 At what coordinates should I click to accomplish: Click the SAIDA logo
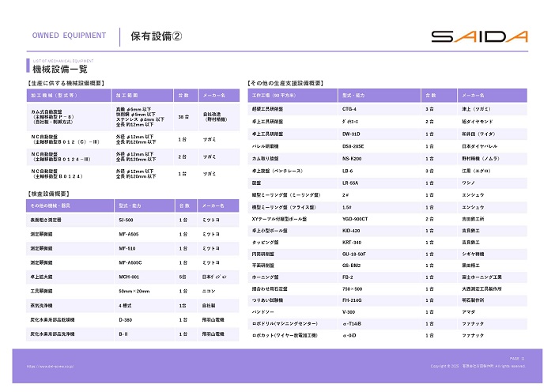click(479, 36)
